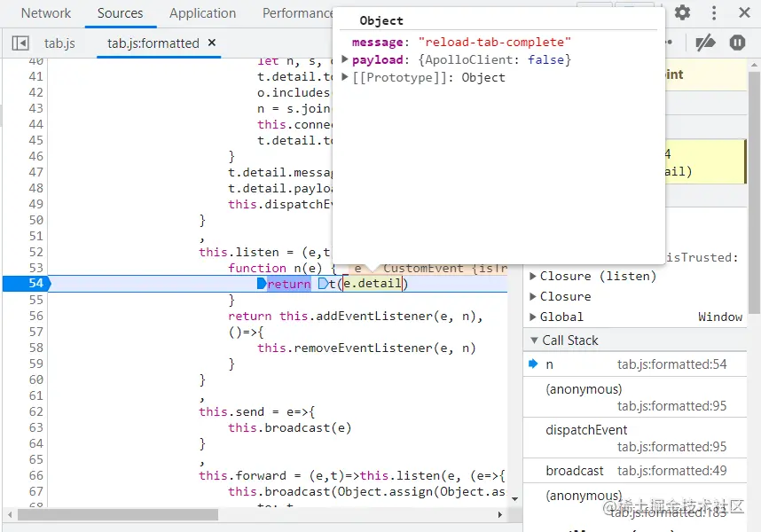The width and height of the screenshot is (761, 532).
Task: Click line number 63 in gutter
Action: click(35, 427)
